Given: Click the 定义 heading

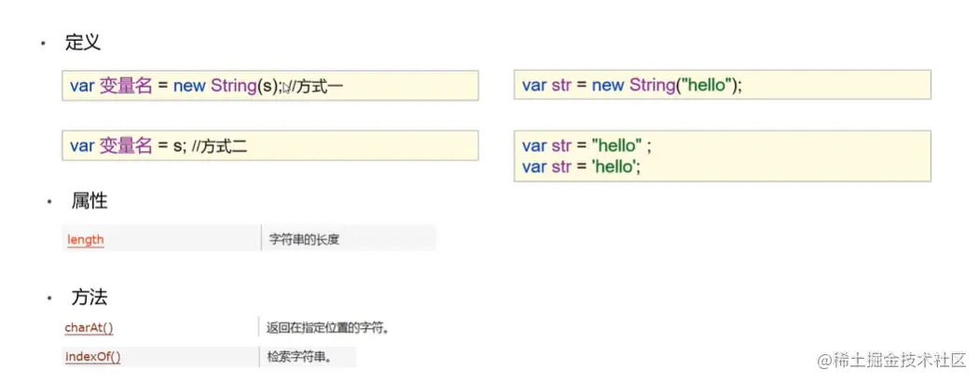Looking at the screenshot, I should point(83,42).
